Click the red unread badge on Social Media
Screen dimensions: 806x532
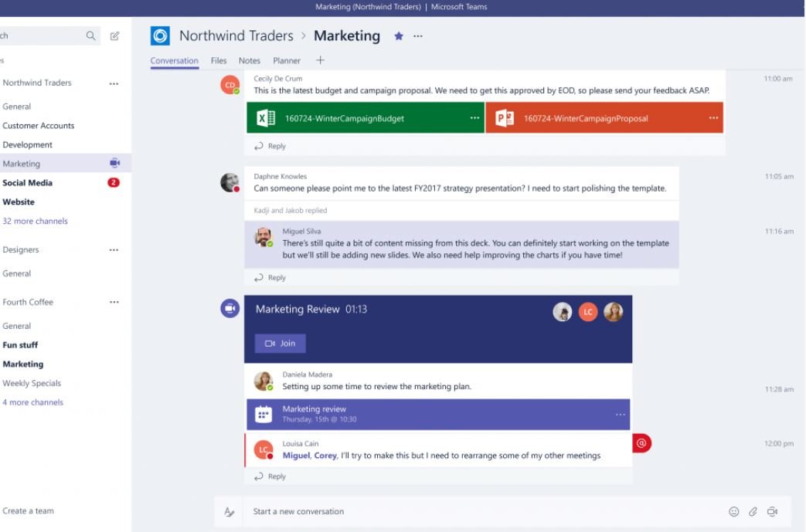(114, 182)
